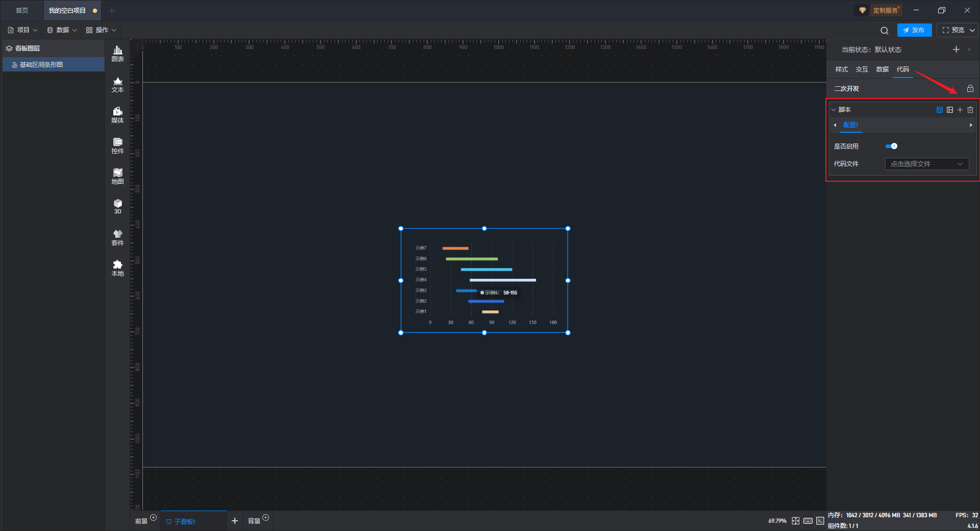Click the trash icon in 脚本 section
The width and height of the screenshot is (980, 531).
(970, 110)
